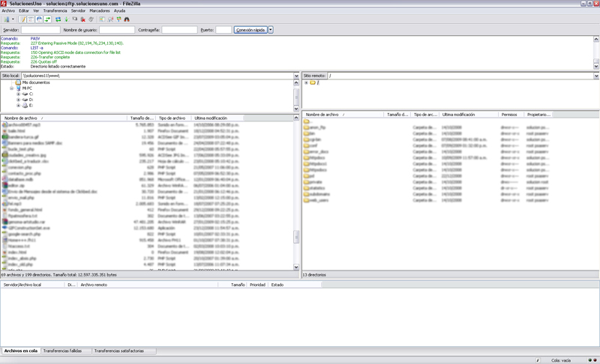Image resolution: width=600 pixels, height=364 pixels.
Task: Open the Marcadores menu
Action: click(100, 10)
